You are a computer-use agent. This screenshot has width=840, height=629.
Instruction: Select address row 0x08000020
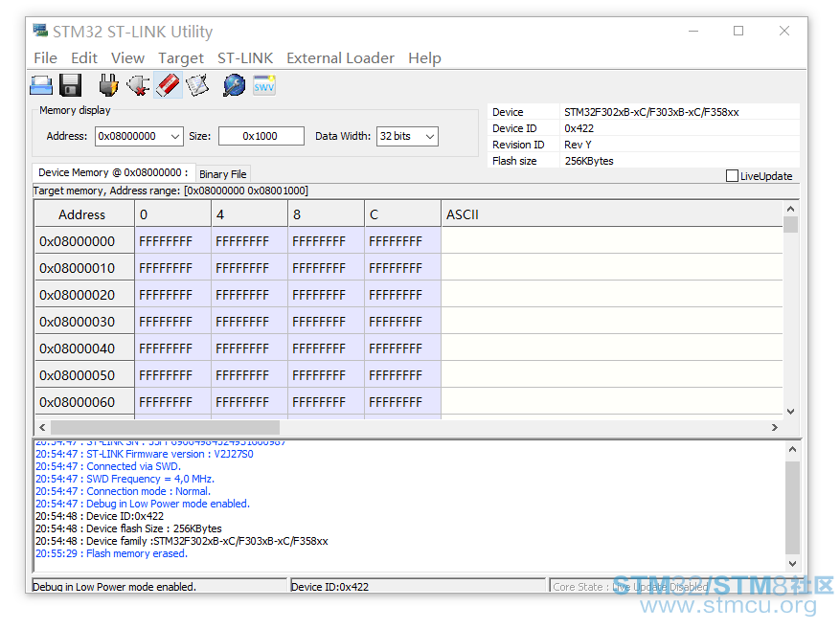84,295
